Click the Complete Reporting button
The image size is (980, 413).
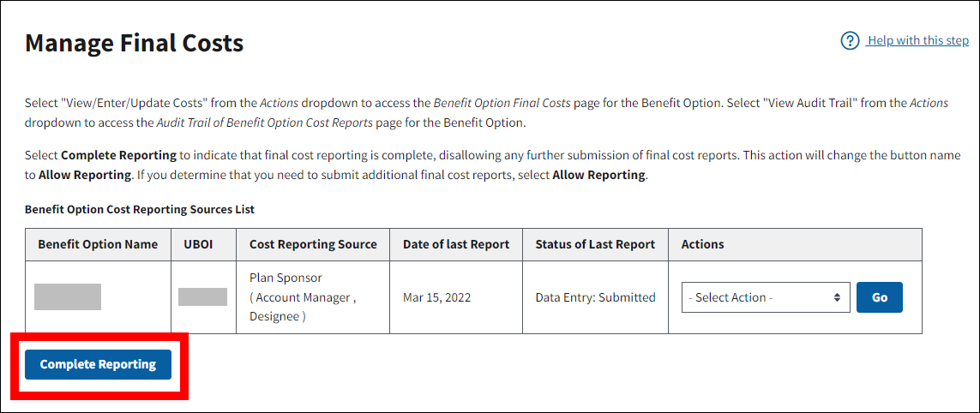98,364
